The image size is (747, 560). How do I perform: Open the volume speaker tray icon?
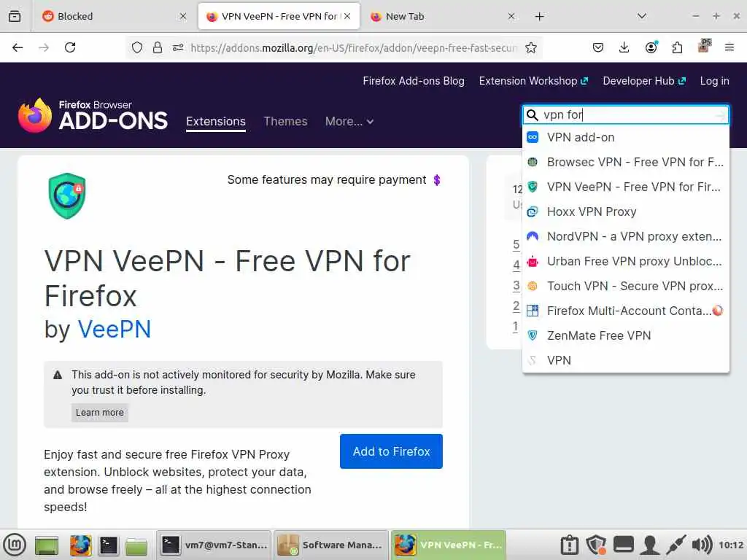[x=702, y=545]
